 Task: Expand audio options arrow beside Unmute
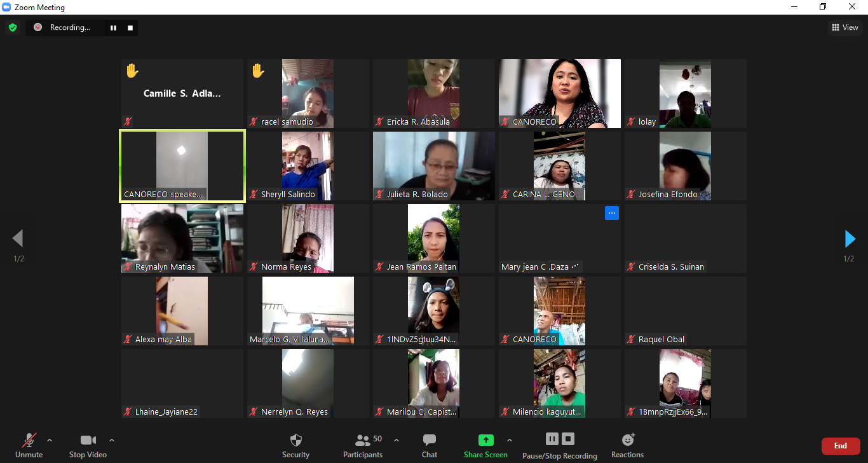point(50,439)
